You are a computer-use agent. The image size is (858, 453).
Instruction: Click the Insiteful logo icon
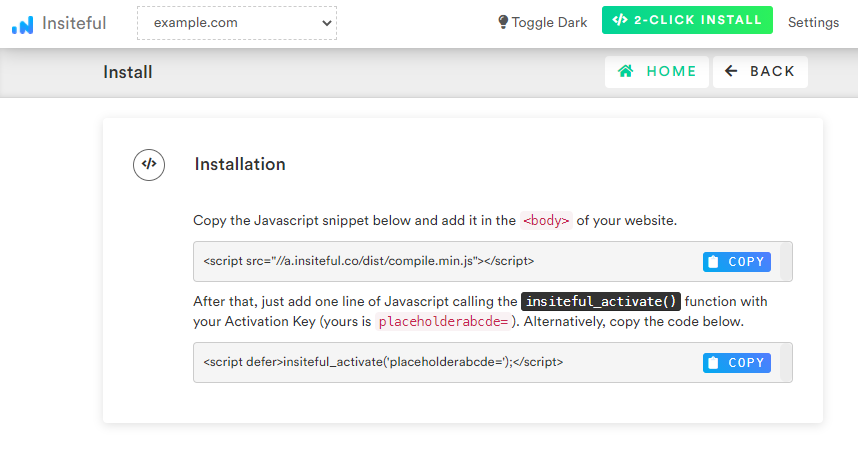pos(22,24)
